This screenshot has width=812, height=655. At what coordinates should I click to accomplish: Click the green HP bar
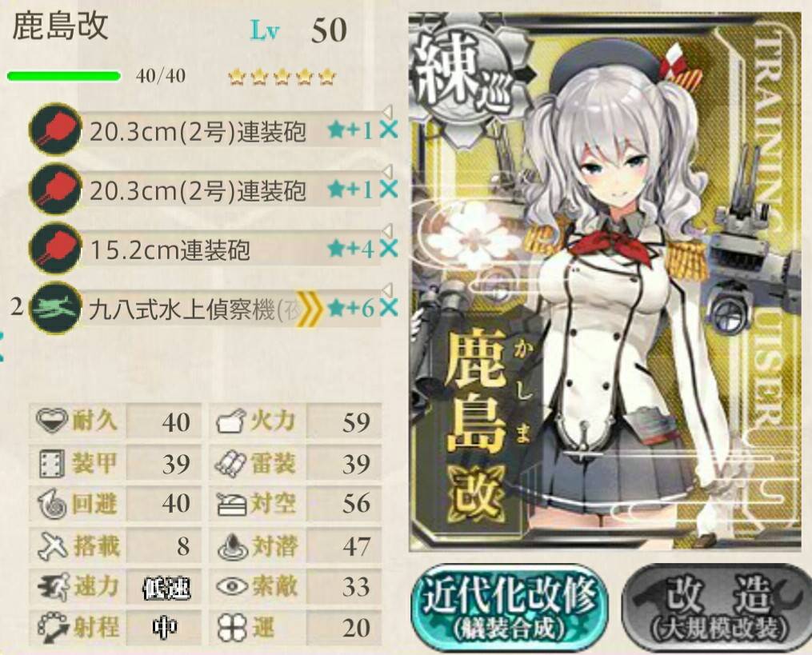pyautogui.click(x=64, y=77)
